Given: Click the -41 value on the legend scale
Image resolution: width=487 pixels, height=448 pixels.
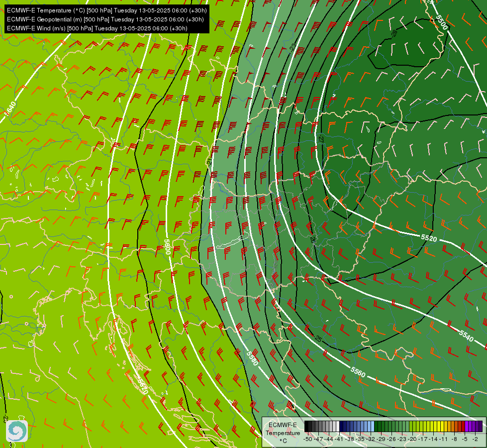Looking at the screenshot, I should (339, 439).
